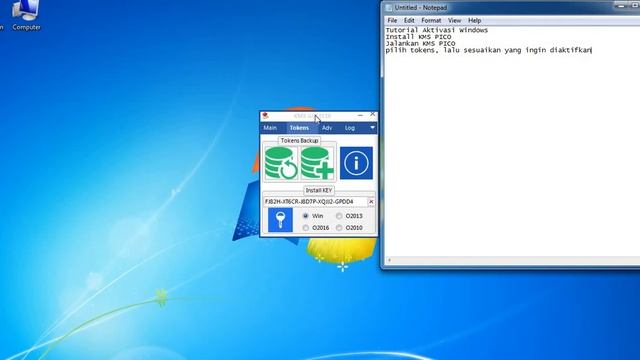
Task: Click the Notepad horizontal scrollbar left arrow
Action: pos(389,260)
